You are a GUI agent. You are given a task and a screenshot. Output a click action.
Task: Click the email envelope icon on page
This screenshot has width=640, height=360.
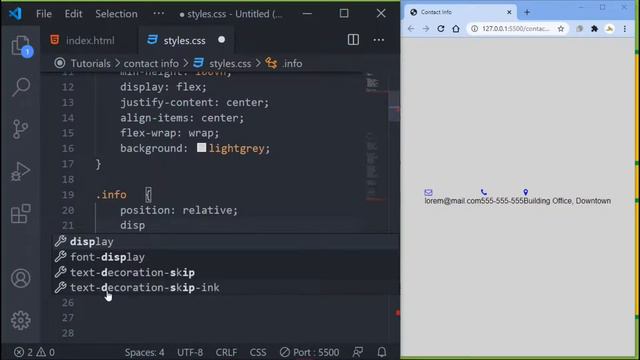[x=428, y=192]
